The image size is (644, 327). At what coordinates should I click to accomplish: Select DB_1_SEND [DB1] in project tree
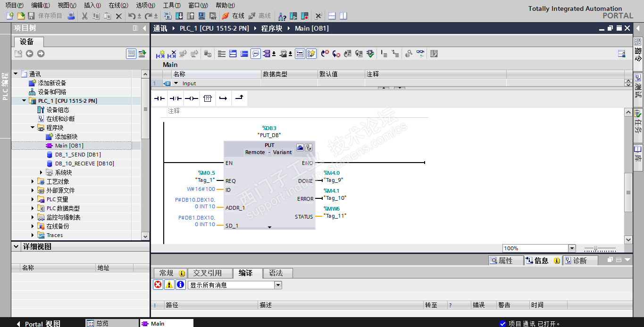click(x=78, y=155)
